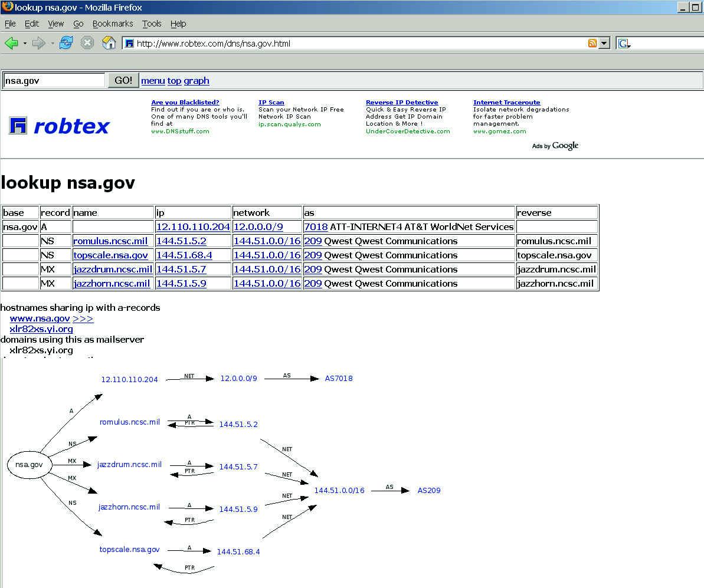Open the Bookmarks menu
Screen dimensions: 704x588
coord(113,24)
